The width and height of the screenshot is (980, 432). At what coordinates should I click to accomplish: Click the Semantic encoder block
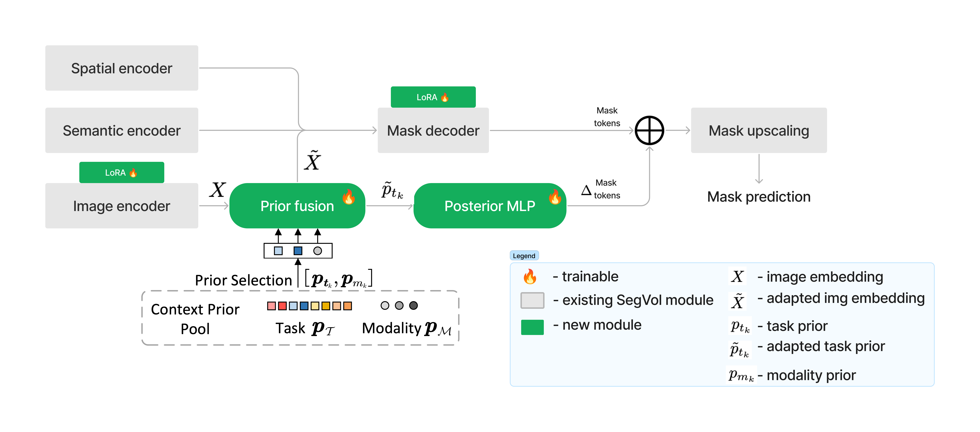pyautogui.click(x=121, y=130)
